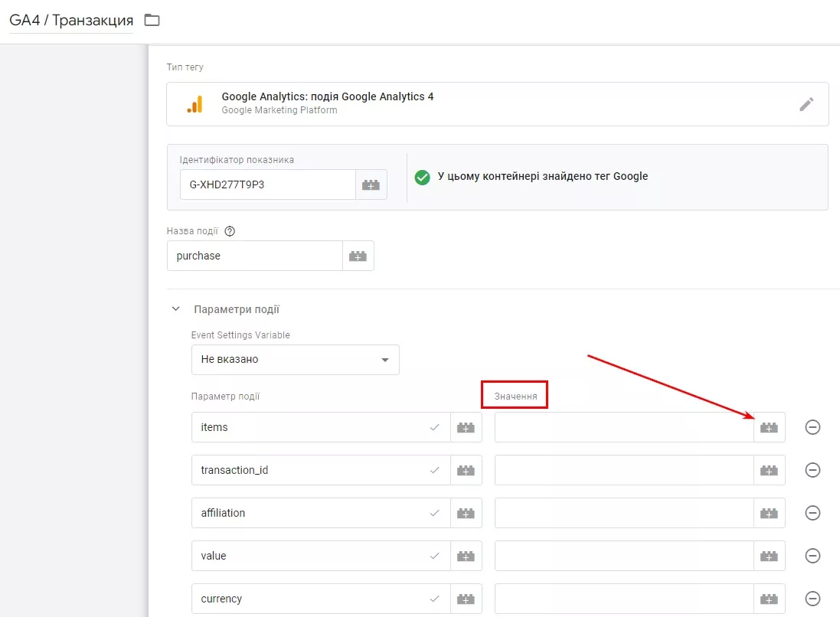This screenshot has width=840, height=617.
Task: Click the value input for currency
Action: tap(625, 599)
